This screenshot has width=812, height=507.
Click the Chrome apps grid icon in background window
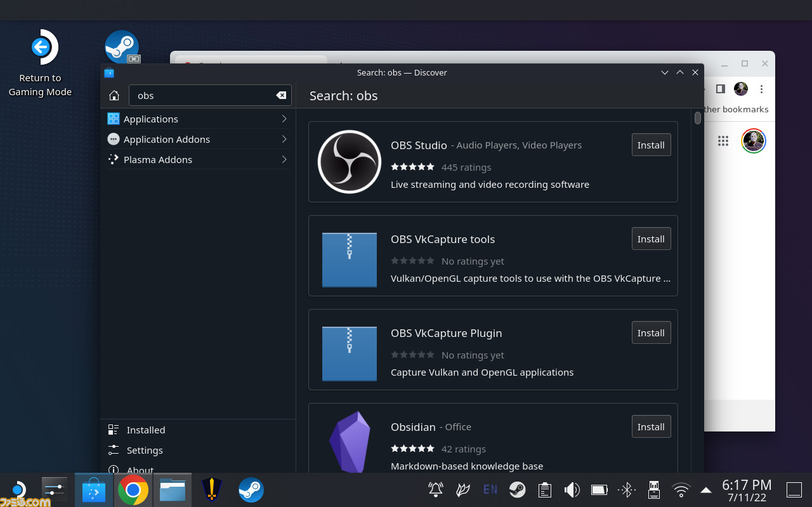(x=723, y=141)
